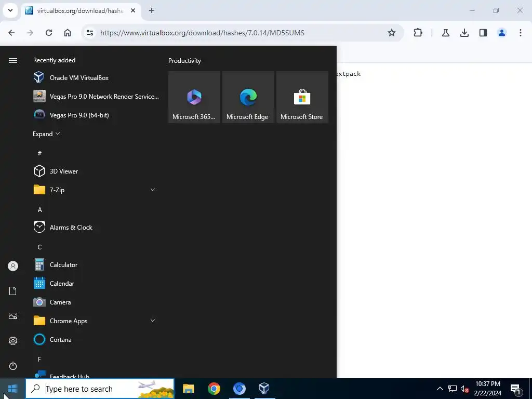The width and height of the screenshot is (532, 399).
Task: Jump to letter A in app list
Action: pyautogui.click(x=39, y=210)
